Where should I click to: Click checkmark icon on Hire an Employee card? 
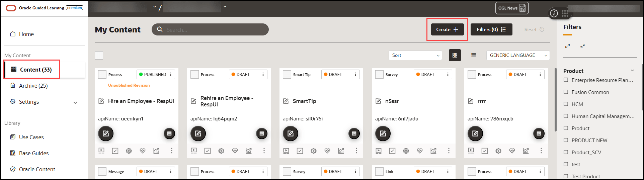[x=115, y=151]
